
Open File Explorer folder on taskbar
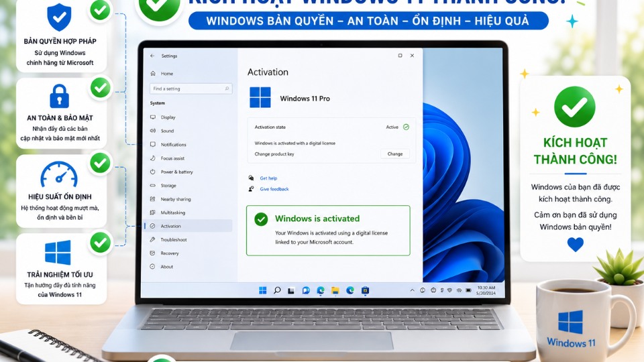pos(335,290)
